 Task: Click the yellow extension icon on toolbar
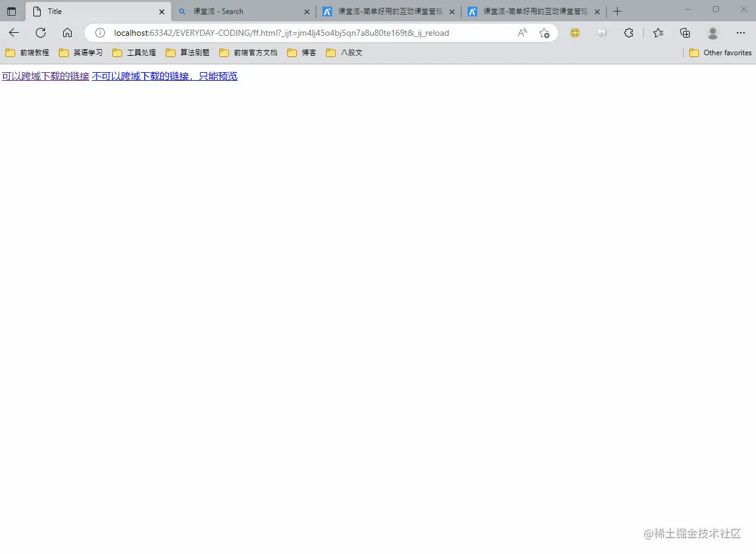click(574, 33)
